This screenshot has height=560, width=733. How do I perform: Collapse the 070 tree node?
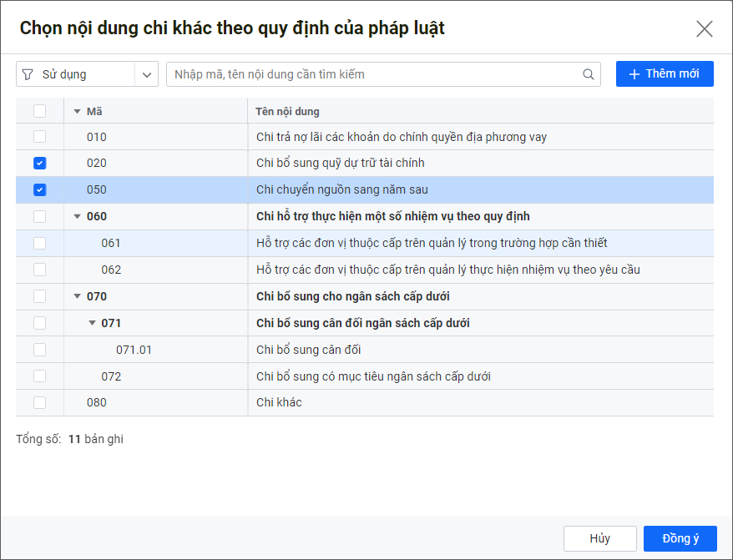78,296
